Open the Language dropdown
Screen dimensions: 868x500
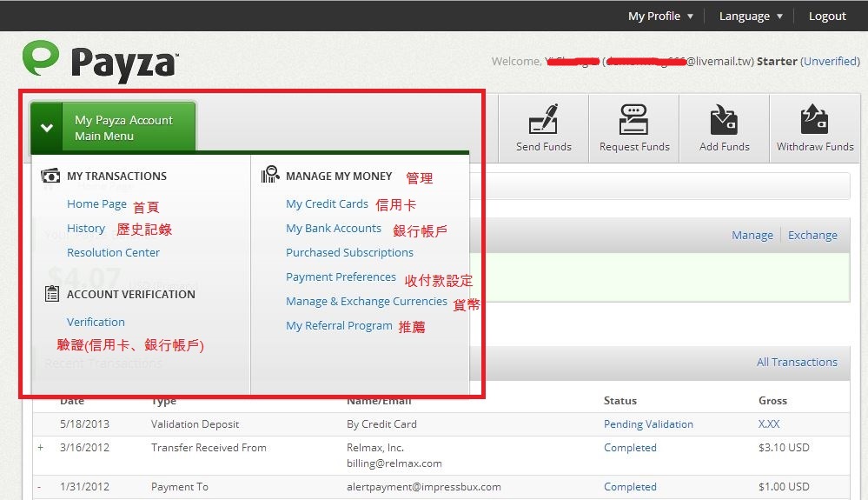(751, 16)
